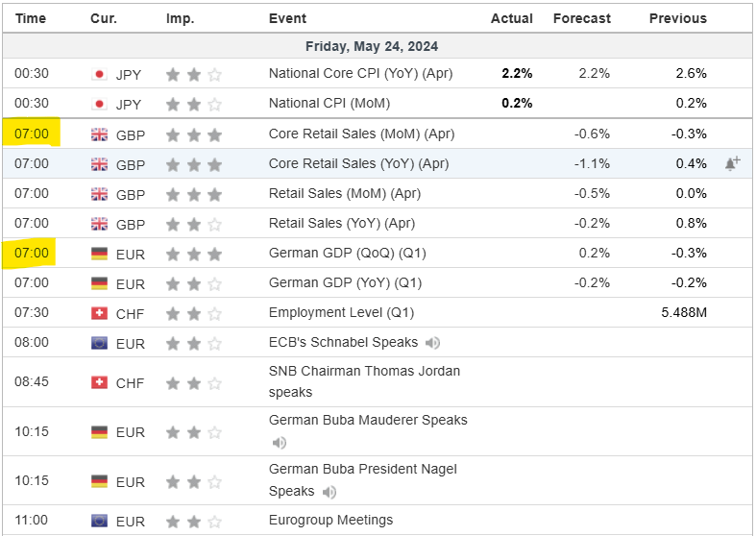Click the Friday, May 24, 2024 date row
756x536 pixels.
[372, 46]
